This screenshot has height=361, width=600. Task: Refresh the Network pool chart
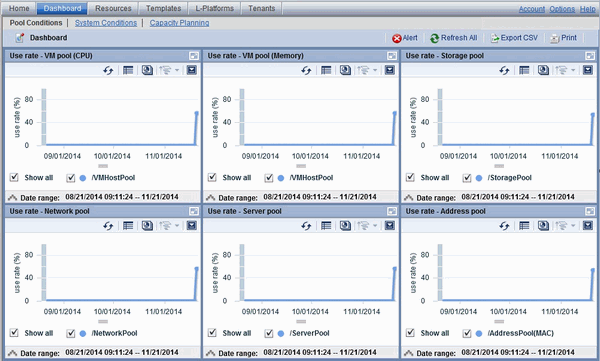coord(108,226)
